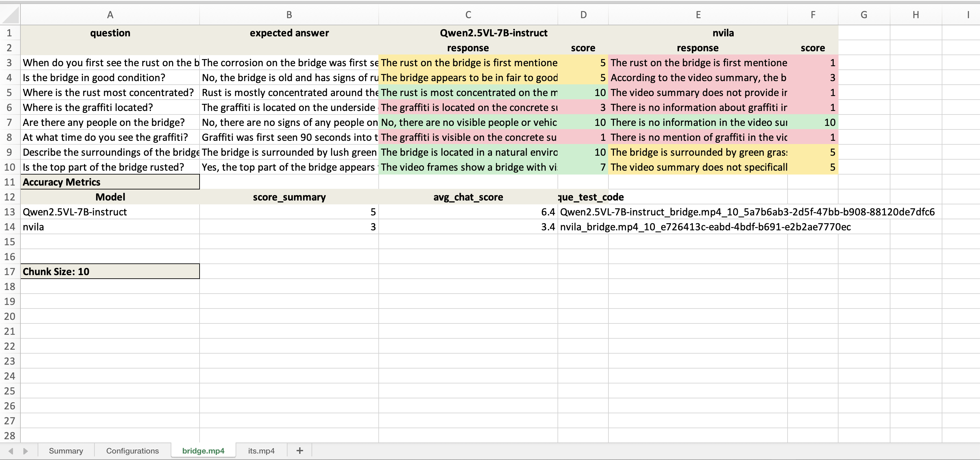Viewport: 980px width, 460px height.
Task: Select 'nvila' cell in row 14
Action: [110, 227]
